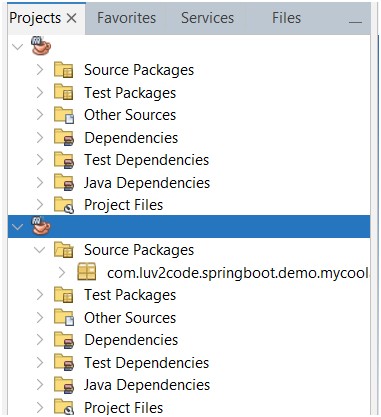Image resolution: width=381 pixels, height=417 pixels.
Task: Click the Dependencies library icon, second project
Action: [63, 340]
